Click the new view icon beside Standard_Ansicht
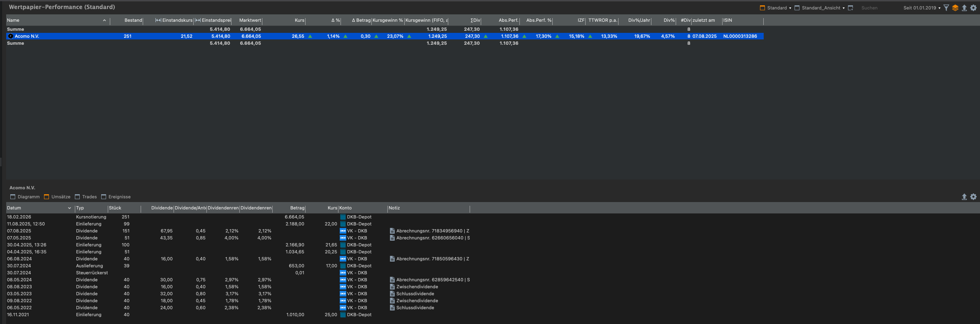 click(x=850, y=8)
